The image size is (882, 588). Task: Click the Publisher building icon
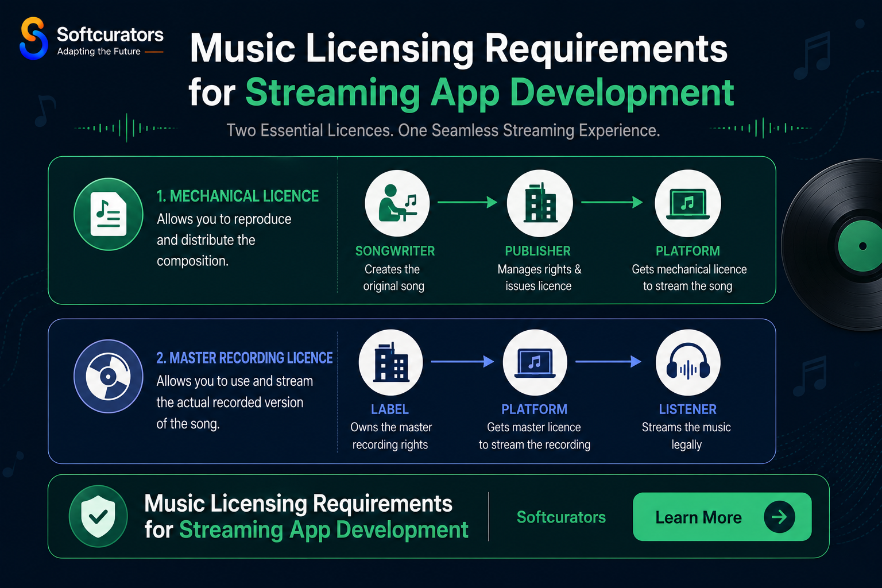click(540, 203)
